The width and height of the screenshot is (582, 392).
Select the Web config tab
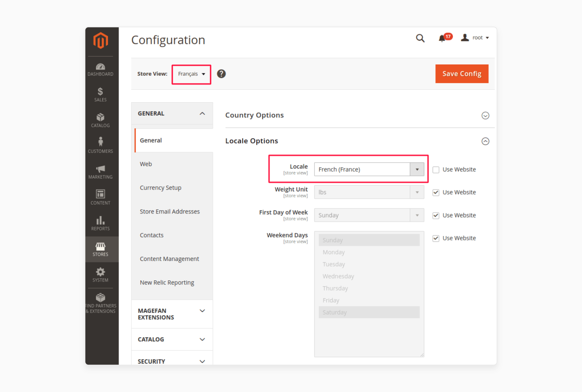point(174,164)
